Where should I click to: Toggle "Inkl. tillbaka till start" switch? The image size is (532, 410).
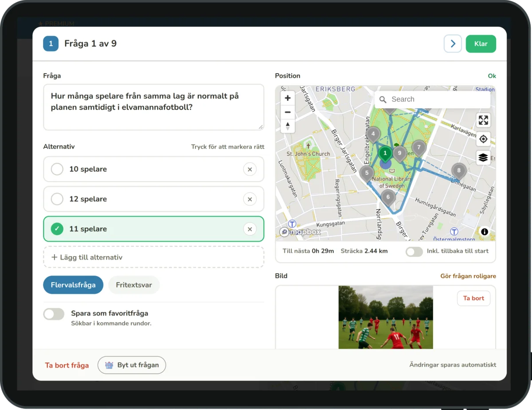tap(414, 252)
